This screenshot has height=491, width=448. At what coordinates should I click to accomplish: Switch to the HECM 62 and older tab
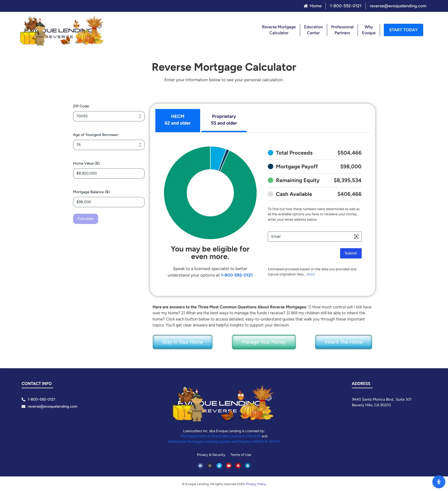177,120
